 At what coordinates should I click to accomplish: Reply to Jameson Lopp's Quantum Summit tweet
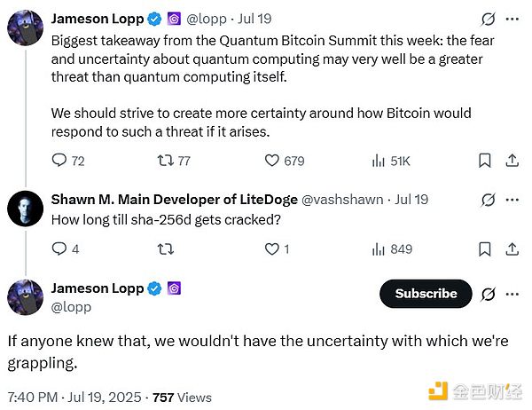coord(59,161)
